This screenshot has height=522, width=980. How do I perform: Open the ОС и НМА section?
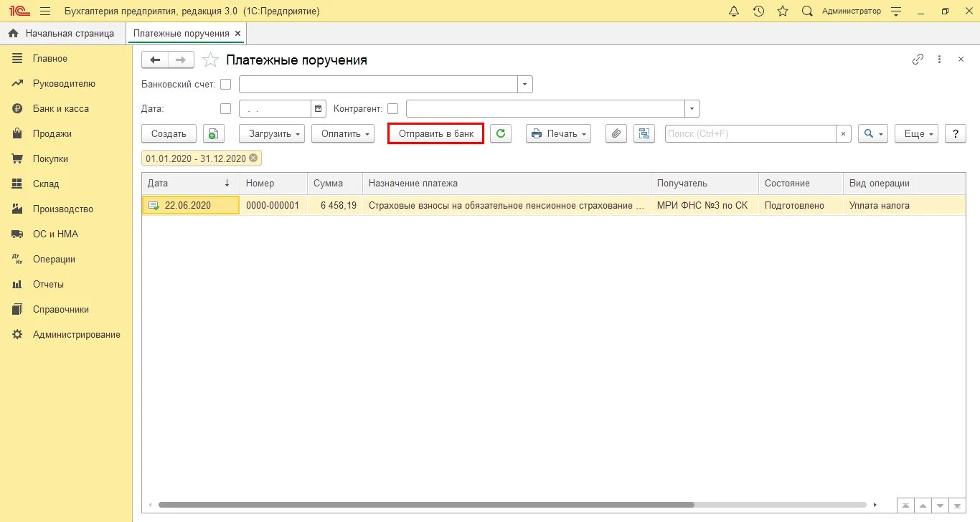tap(66, 234)
